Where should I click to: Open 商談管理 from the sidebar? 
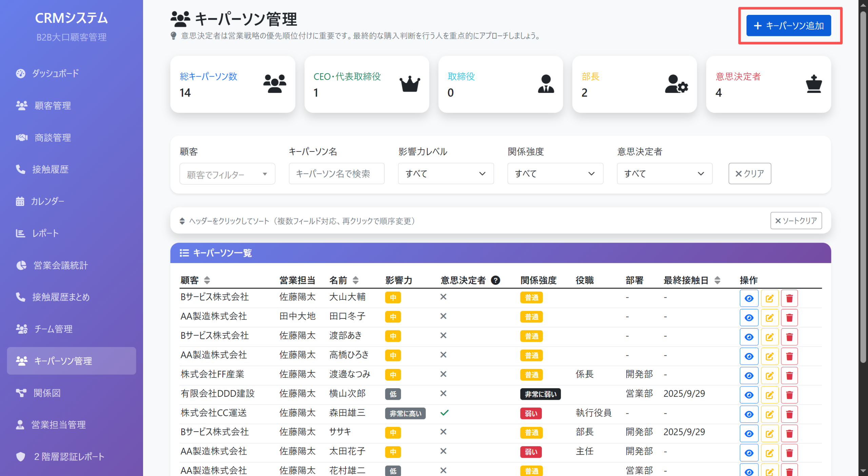pyautogui.click(x=21, y=138)
